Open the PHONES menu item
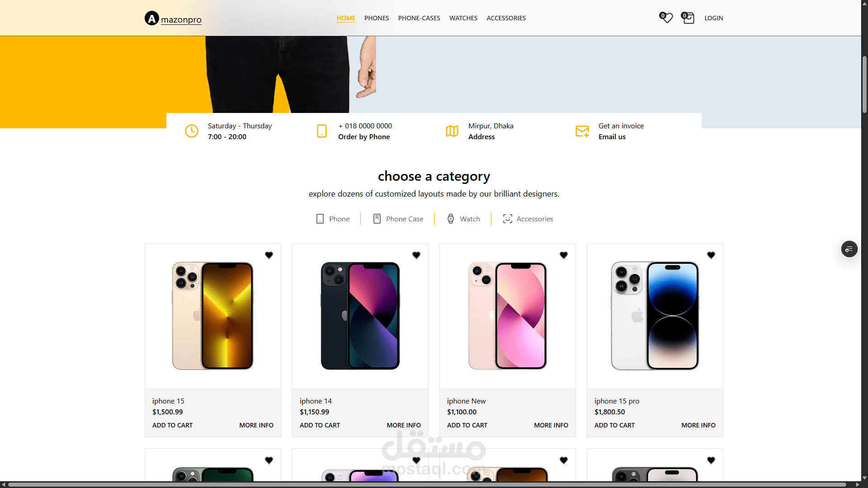 click(x=377, y=18)
